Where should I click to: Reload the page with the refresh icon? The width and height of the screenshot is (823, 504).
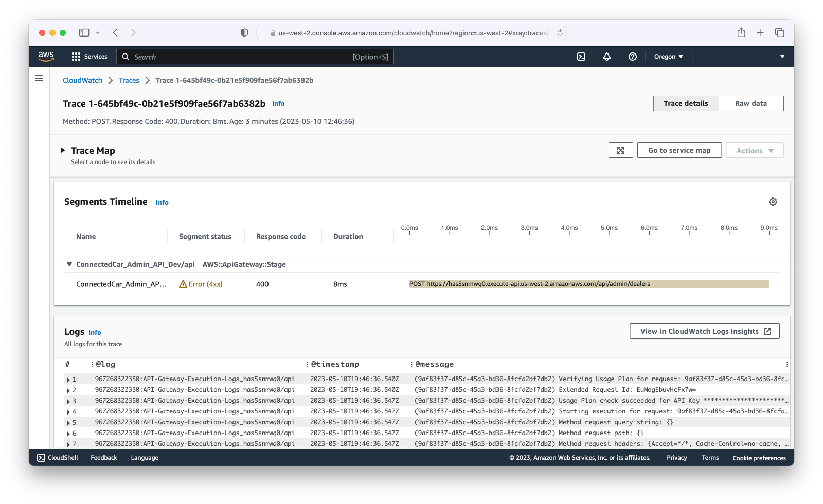pyautogui.click(x=560, y=33)
